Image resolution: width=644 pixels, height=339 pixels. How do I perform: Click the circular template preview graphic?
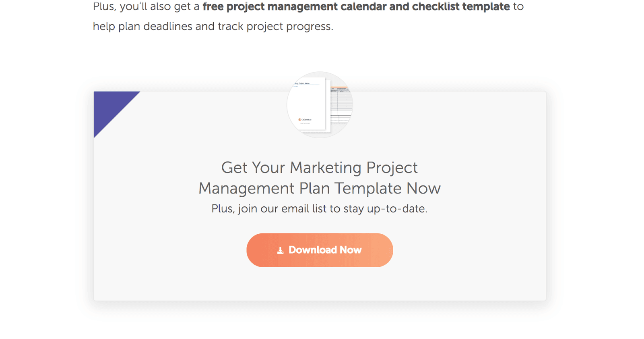pos(320,104)
